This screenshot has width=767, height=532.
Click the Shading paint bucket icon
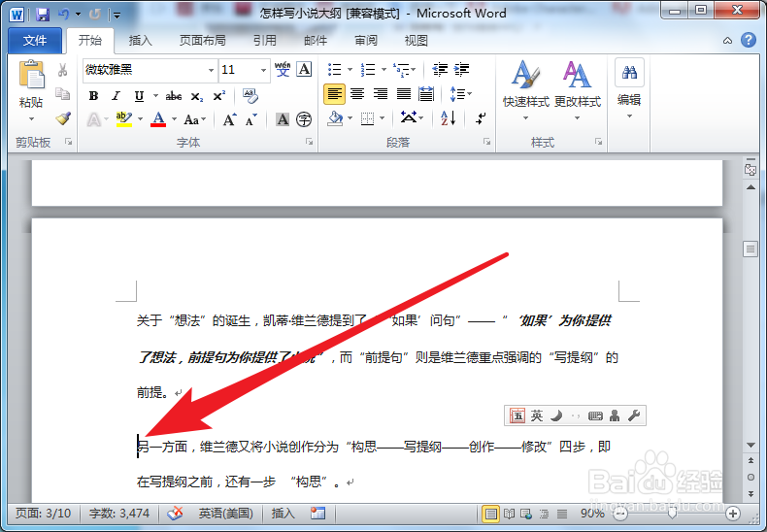(335, 118)
